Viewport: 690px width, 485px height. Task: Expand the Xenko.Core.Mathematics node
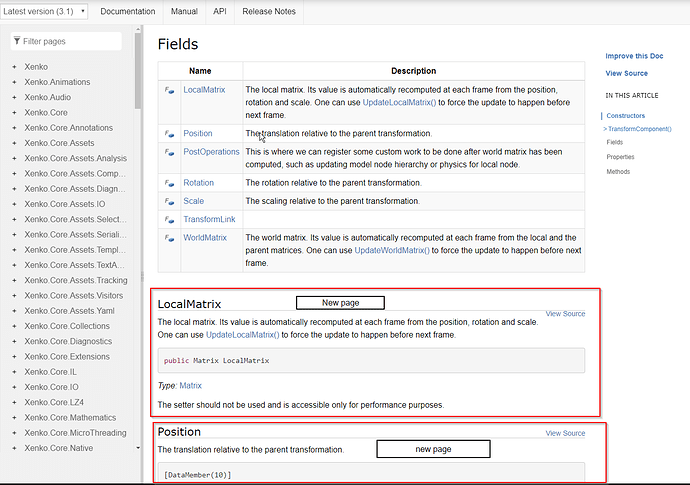(x=14, y=418)
